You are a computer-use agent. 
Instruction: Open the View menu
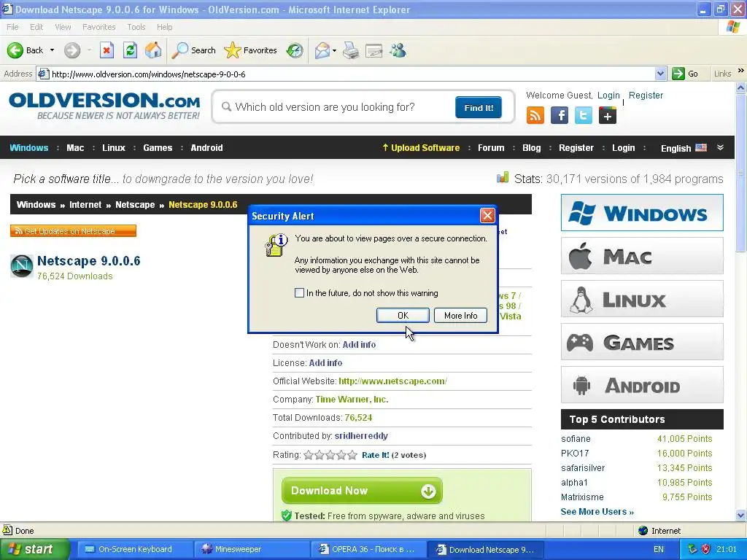pos(63,27)
